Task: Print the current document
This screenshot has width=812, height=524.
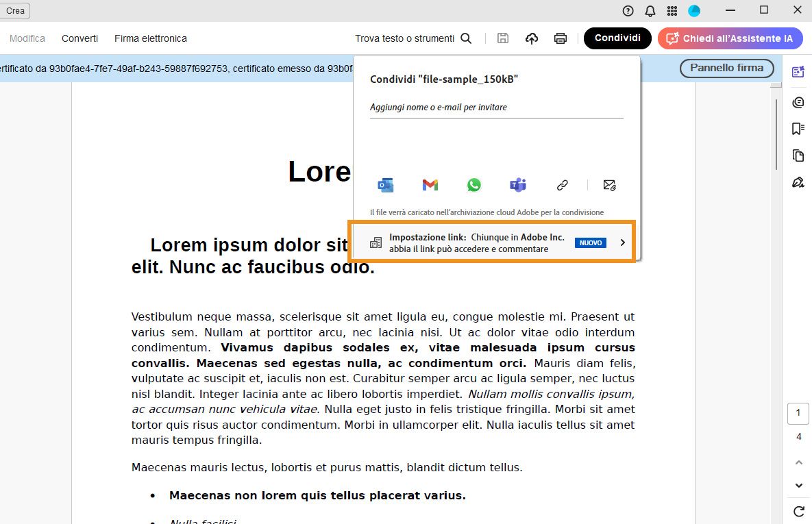Action: pos(561,38)
